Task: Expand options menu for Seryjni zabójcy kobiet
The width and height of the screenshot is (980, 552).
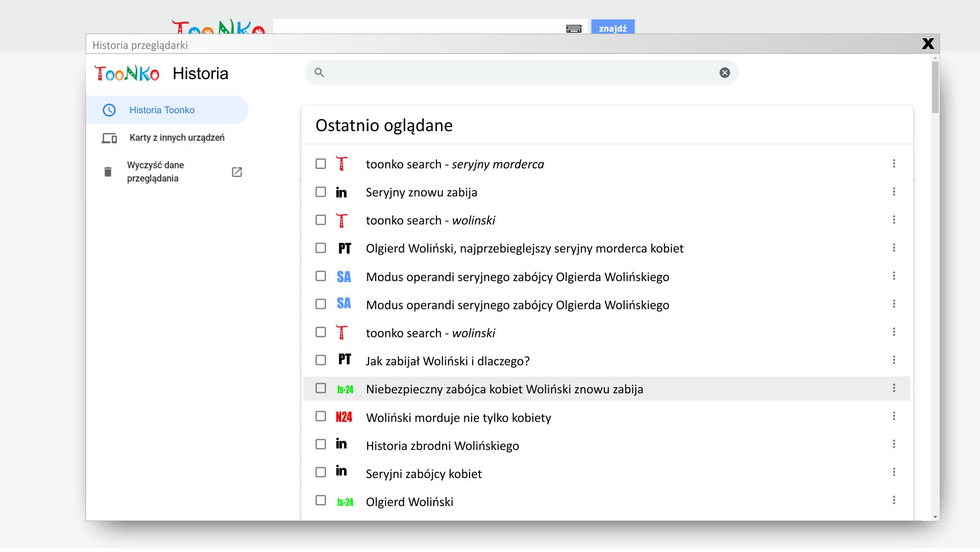Action: 894,472
